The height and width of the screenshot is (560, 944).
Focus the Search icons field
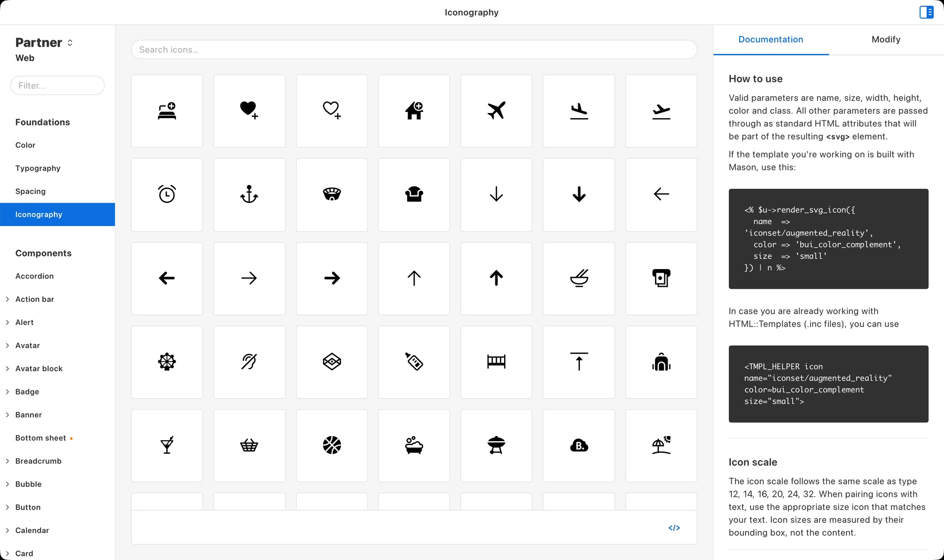pyautogui.click(x=414, y=50)
